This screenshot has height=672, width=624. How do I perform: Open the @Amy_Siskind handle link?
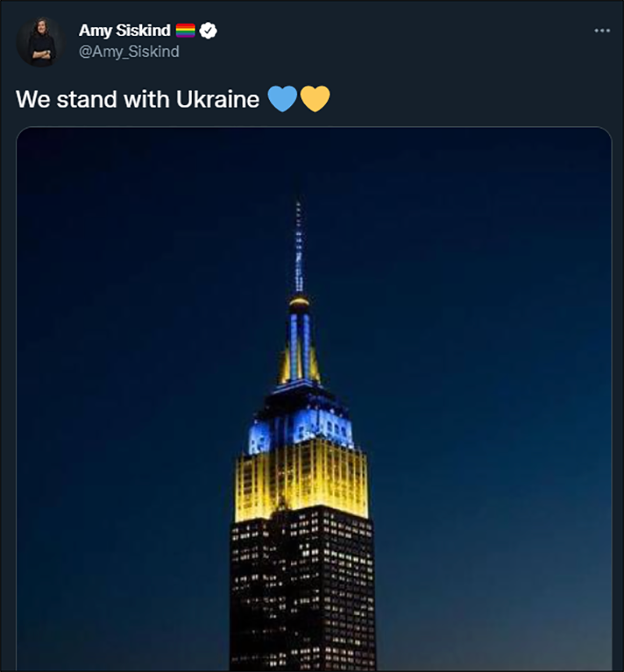tap(129, 51)
